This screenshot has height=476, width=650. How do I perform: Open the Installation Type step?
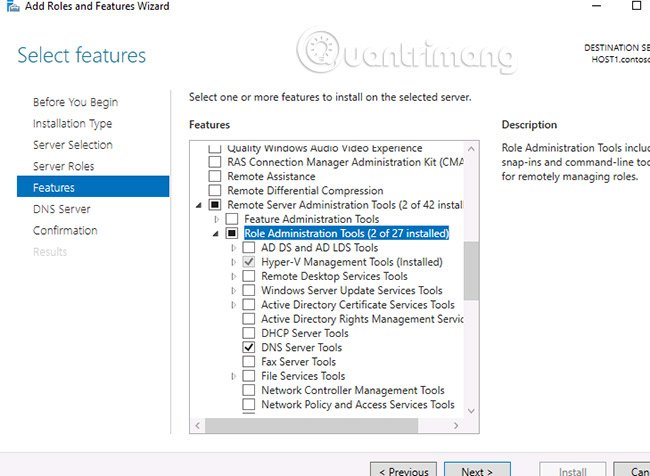coord(73,124)
